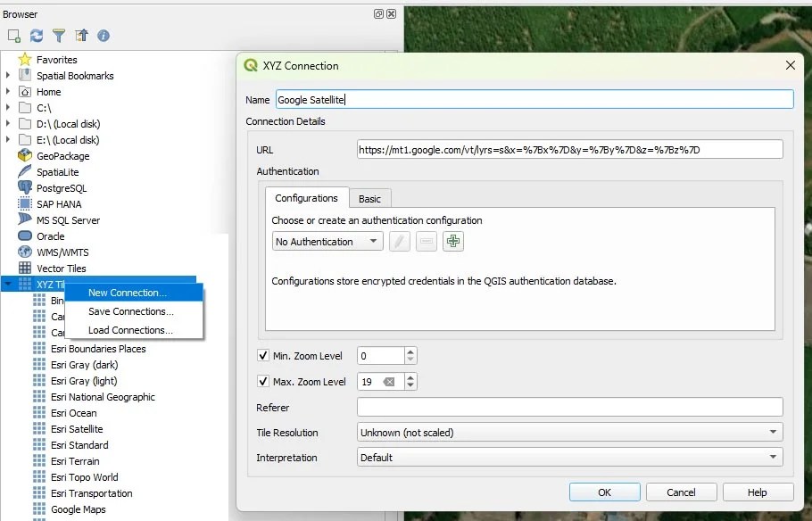The height and width of the screenshot is (521, 812).
Task: Click the Add Selected Layers icon in Browser toolbar
Action: (x=14, y=36)
